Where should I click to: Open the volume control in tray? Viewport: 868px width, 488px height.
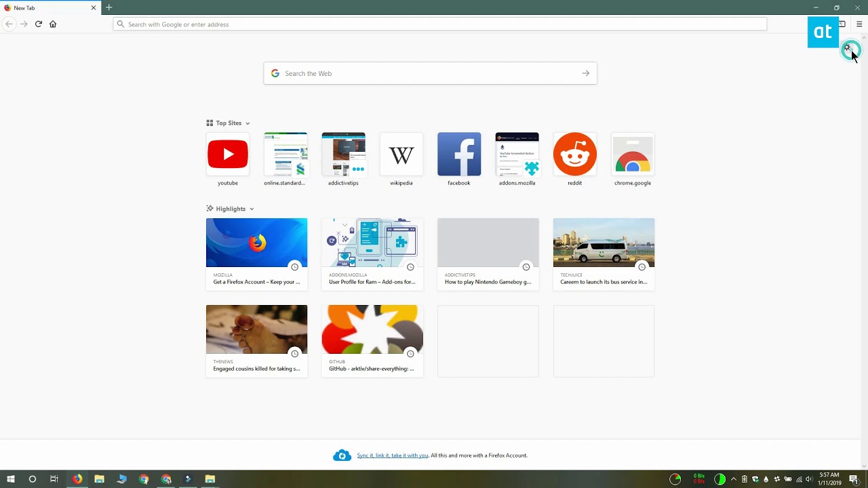[x=809, y=479]
